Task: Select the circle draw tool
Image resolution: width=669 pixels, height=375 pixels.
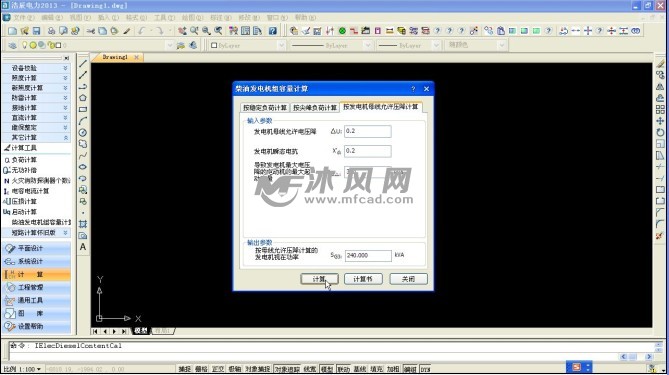Action: pyautogui.click(x=83, y=133)
